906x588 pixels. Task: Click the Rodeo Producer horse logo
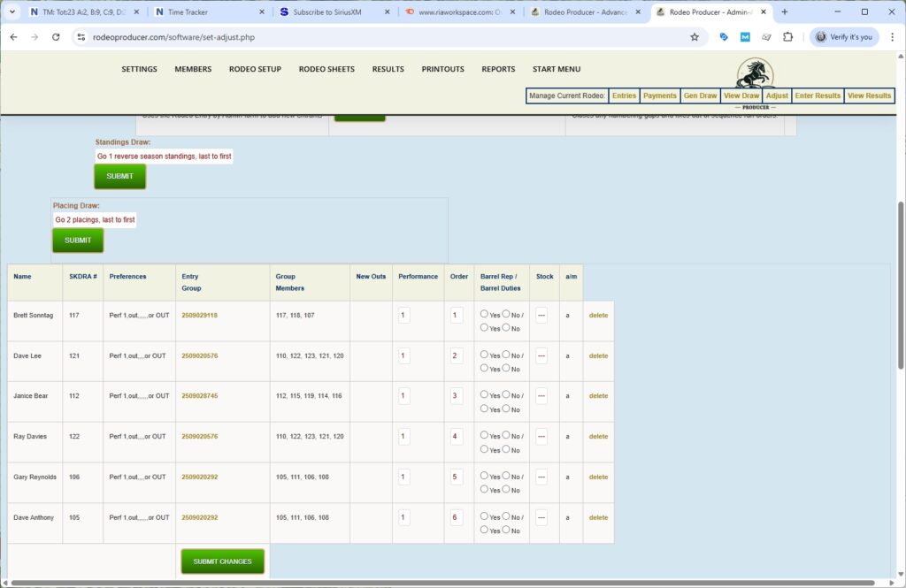[753, 73]
